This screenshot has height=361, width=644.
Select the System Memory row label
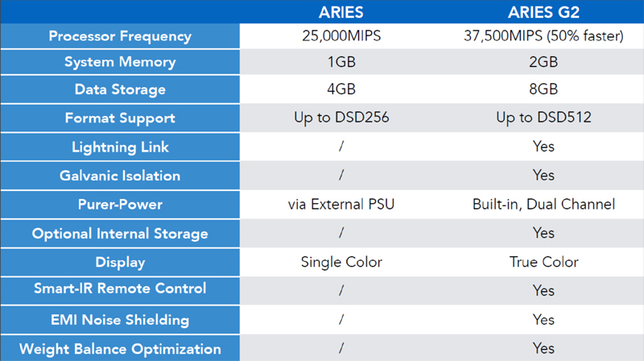pyautogui.click(x=120, y=62)
